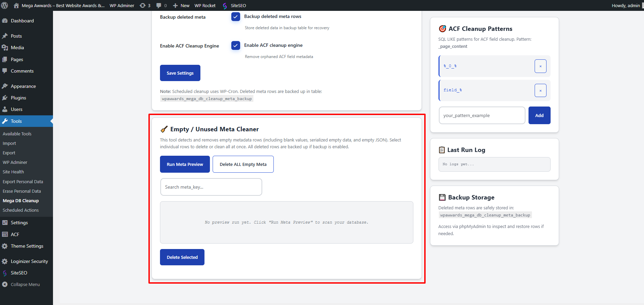Click the Backup Storage table name code
Viewport: 644px width, 305px height.
point(485,215)
